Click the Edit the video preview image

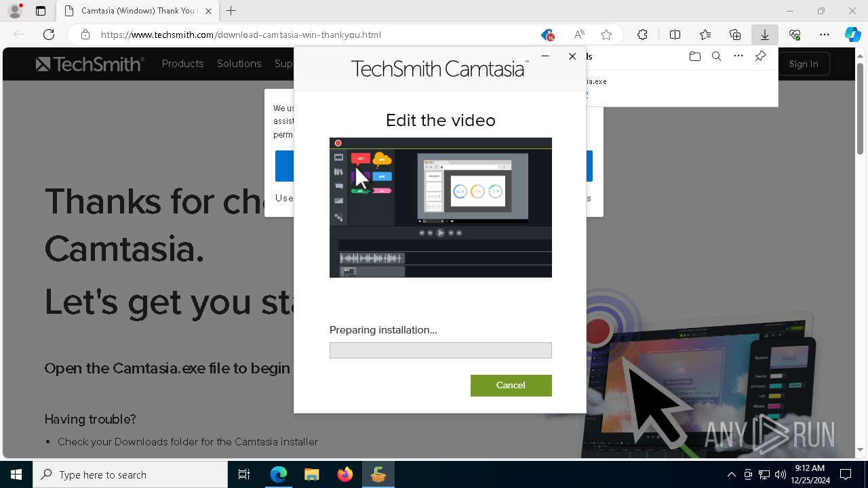440,207
